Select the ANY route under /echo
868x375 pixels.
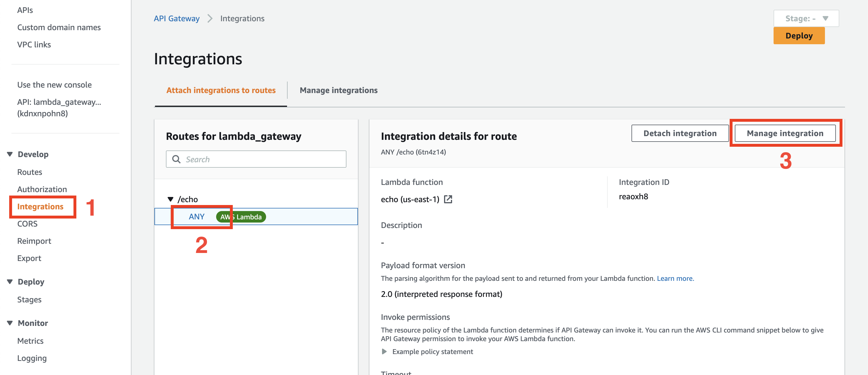tap(197, 217)
